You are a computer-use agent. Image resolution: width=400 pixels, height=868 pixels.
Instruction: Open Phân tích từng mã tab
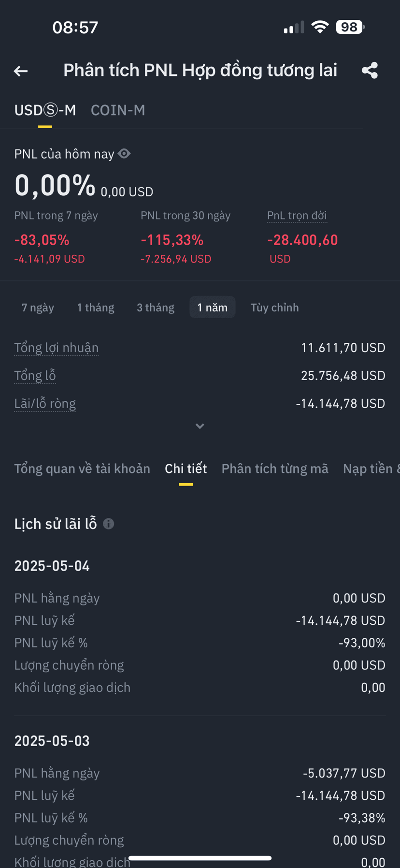(x=275, y=469)
